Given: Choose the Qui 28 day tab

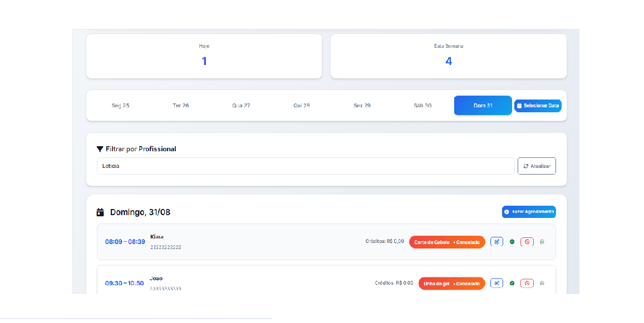Looking at the screenshot, I should [x=302, y=106].
